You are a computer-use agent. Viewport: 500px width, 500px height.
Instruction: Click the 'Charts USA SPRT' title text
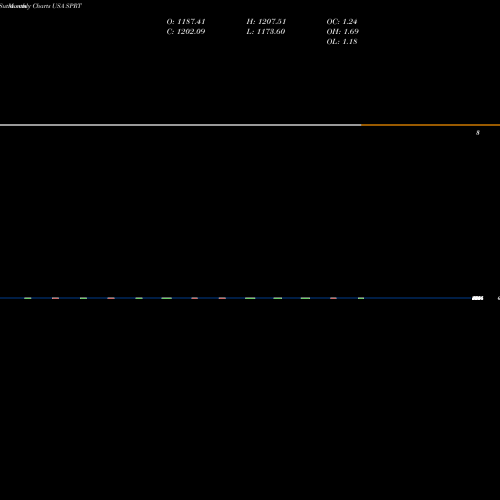click(57, 6)
